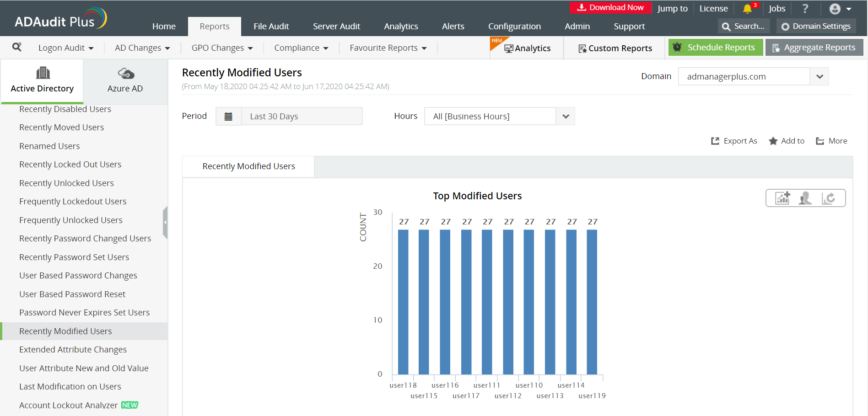This screenshot has width=868, height=416.
Task: Click Add to favourites star
Action: click(787, 141)
